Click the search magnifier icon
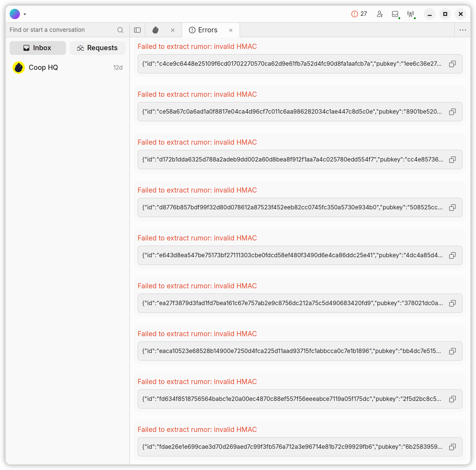The width and height of the screenshot is (476, 470). (120, 30)
